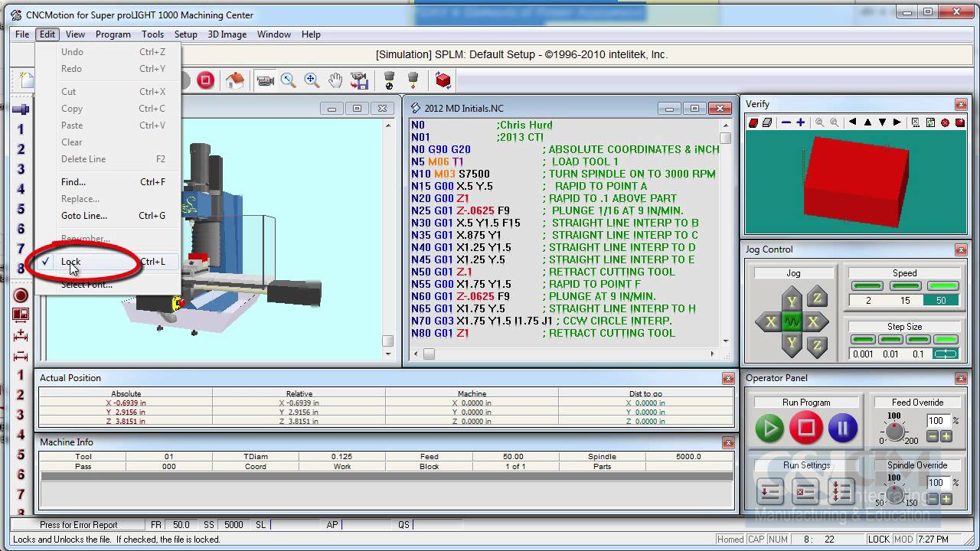Click the Home machine toolbar icon
980x551 pixels.
pyautogui.click(x=236, y=80)
